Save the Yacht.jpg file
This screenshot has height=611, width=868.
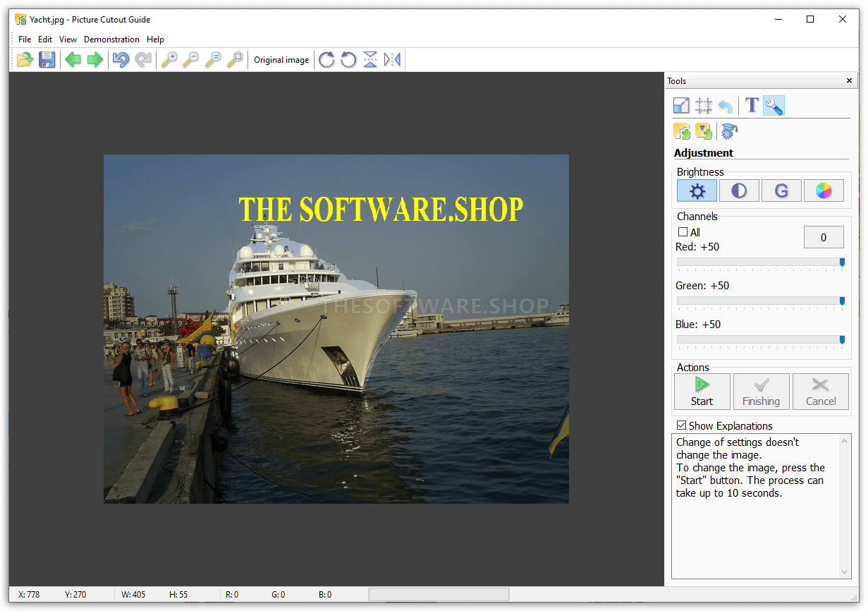[47, 60]
